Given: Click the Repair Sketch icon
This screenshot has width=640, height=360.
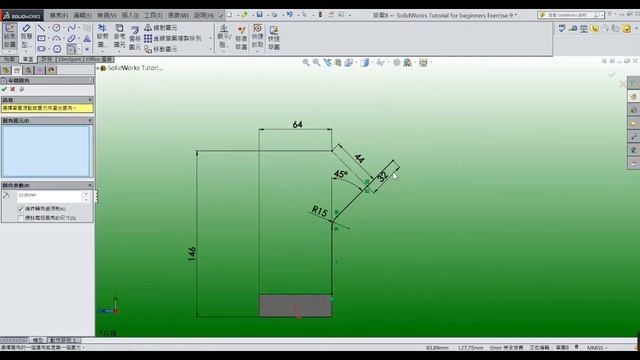Looking at the screenshot, I should click(241, 29).
